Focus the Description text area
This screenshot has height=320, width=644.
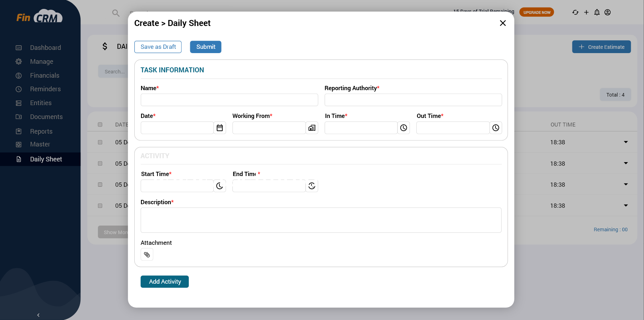coord(321,220)
